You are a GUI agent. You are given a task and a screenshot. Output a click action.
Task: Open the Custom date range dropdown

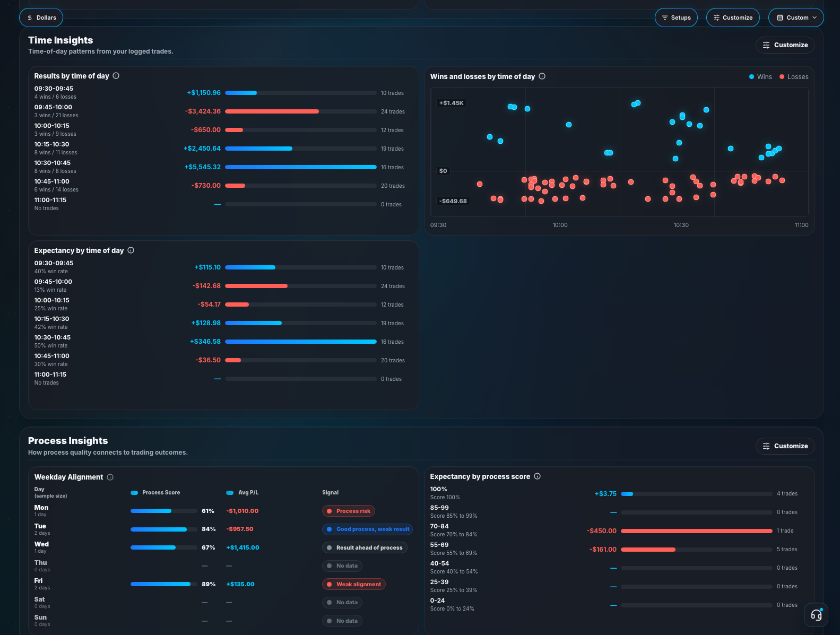click(796, 18)
